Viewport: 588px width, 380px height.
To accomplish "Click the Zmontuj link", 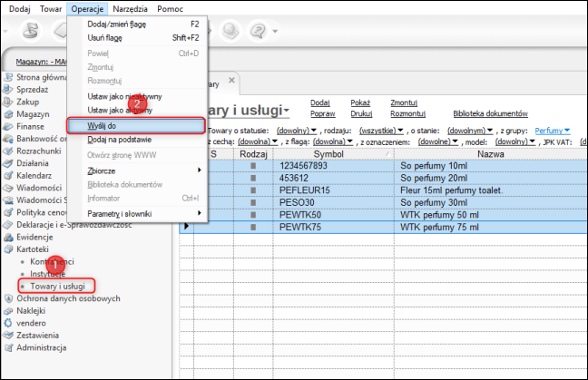I will pyautogui.click(x=404, y=102).
